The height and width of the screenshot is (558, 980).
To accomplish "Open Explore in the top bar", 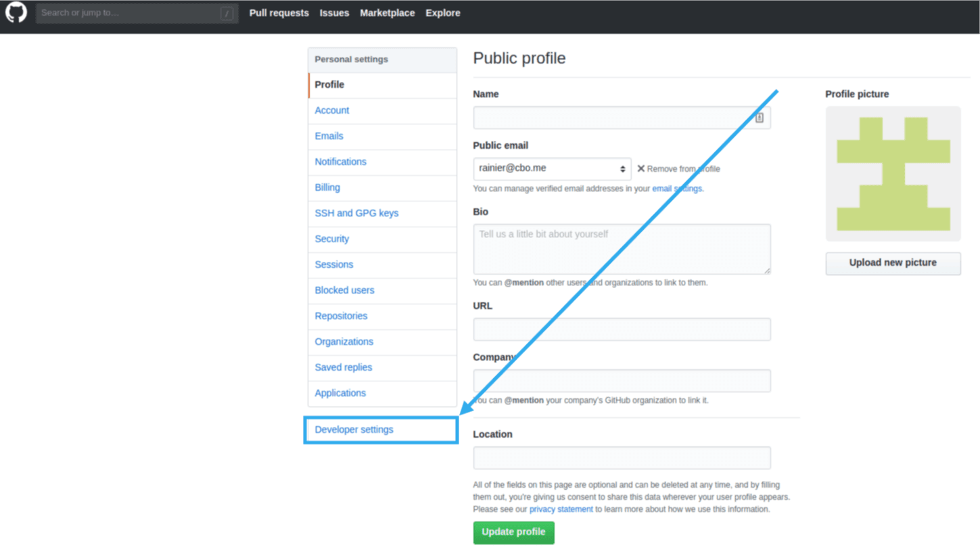I will pos(443,13).
